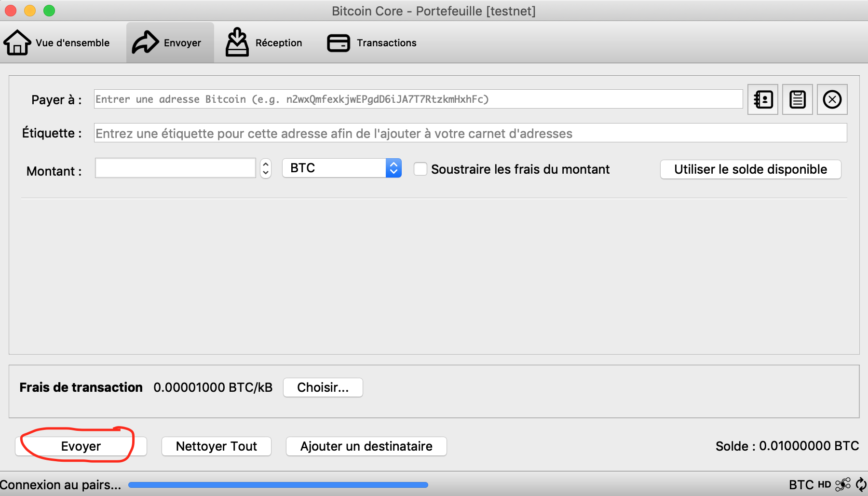The height and width of the screenshot is (496, 868).
Task: Click the Connexion au pairs... status text
Action: (60, 485)
